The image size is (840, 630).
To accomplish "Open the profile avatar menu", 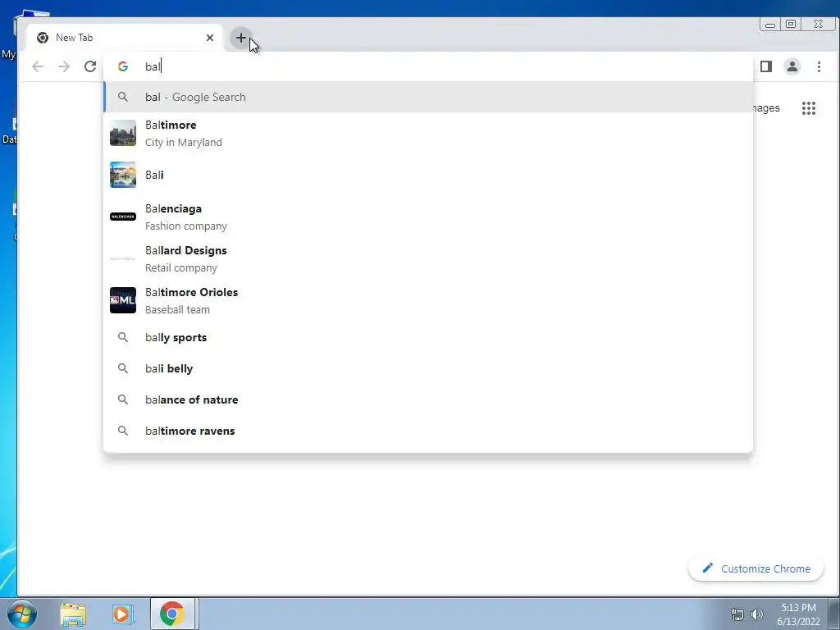I will point(792,66).
